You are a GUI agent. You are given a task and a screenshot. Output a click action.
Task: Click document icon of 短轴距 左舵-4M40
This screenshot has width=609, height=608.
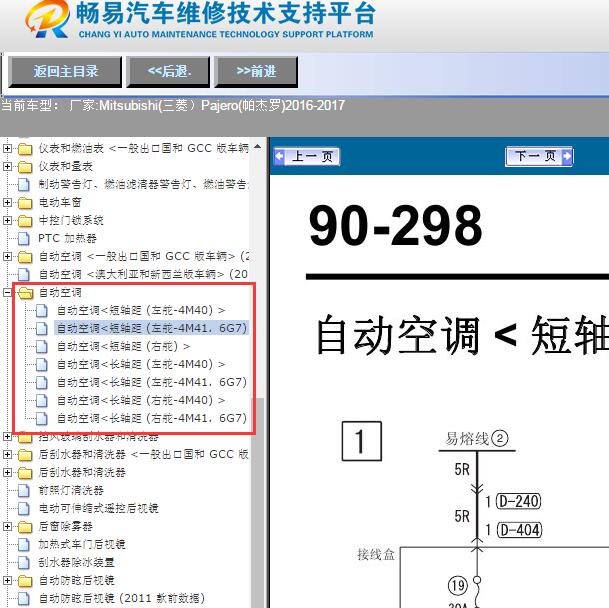pyautogui.click(x=42, y=310)
